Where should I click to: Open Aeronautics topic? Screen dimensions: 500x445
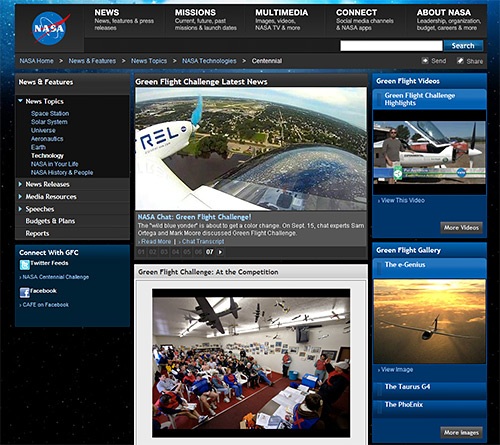click(x=47, y=139)
